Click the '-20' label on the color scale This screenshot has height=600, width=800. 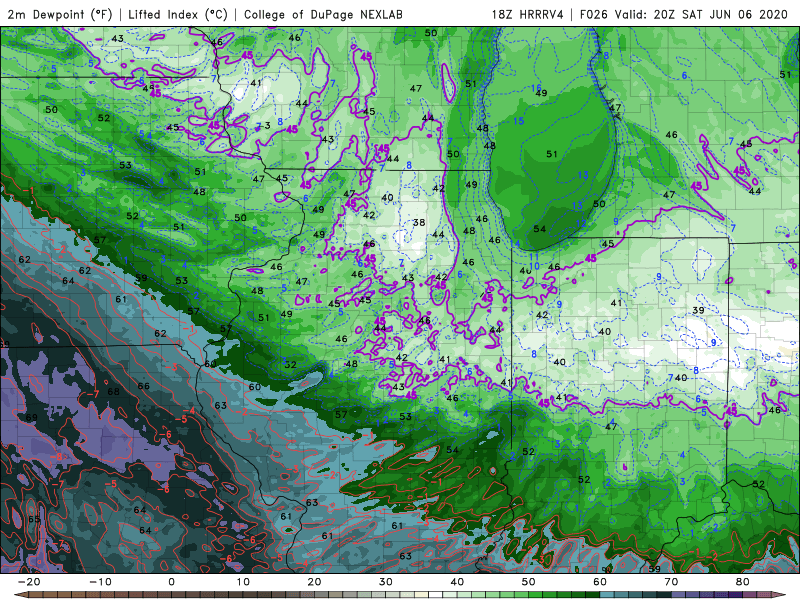pos(29,582)
